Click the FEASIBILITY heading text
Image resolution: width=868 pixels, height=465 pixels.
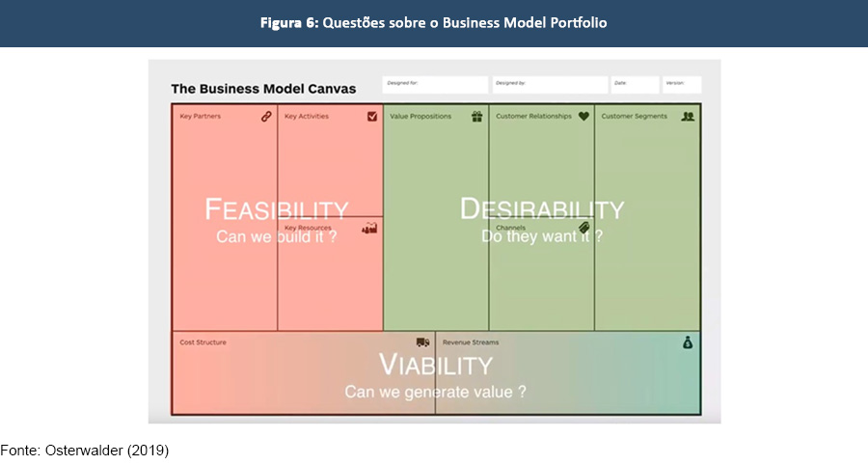(x=276, y=209)
